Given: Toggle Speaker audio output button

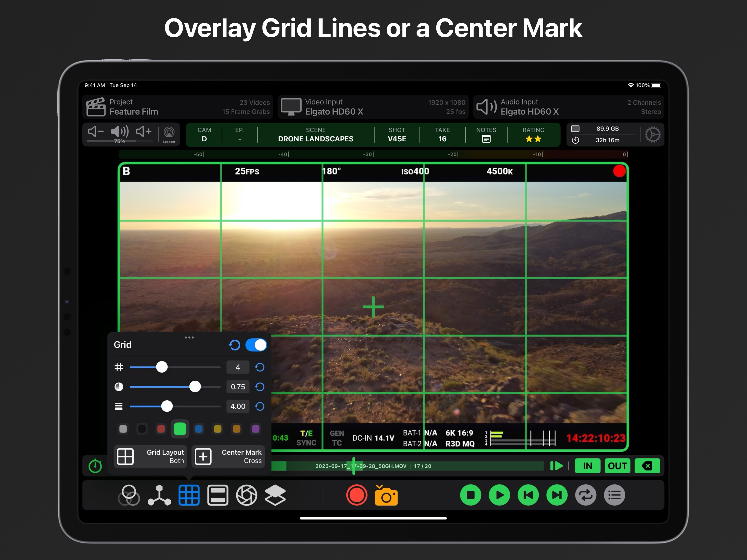Looking at the screenshot, I should tap(169, 134).
